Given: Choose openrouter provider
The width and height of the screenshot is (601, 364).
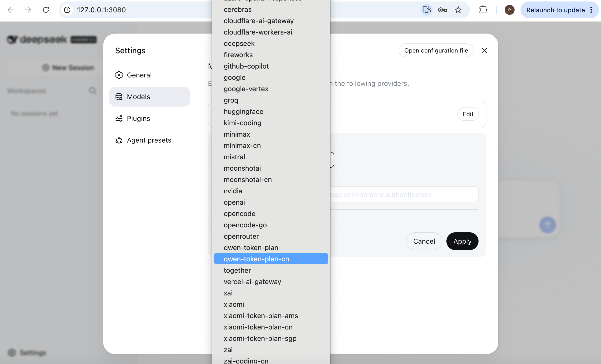Looking at the screenshot, I should coord(271,236).
